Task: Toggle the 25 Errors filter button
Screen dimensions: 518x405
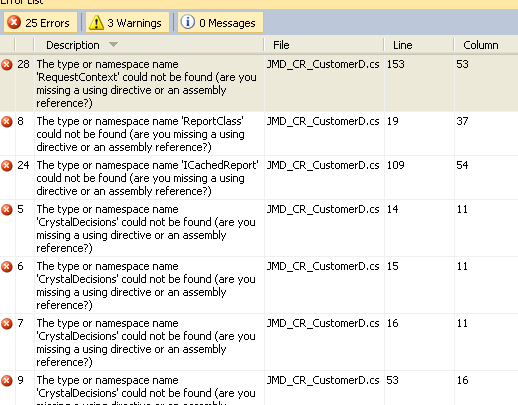Action: point(40,22)
